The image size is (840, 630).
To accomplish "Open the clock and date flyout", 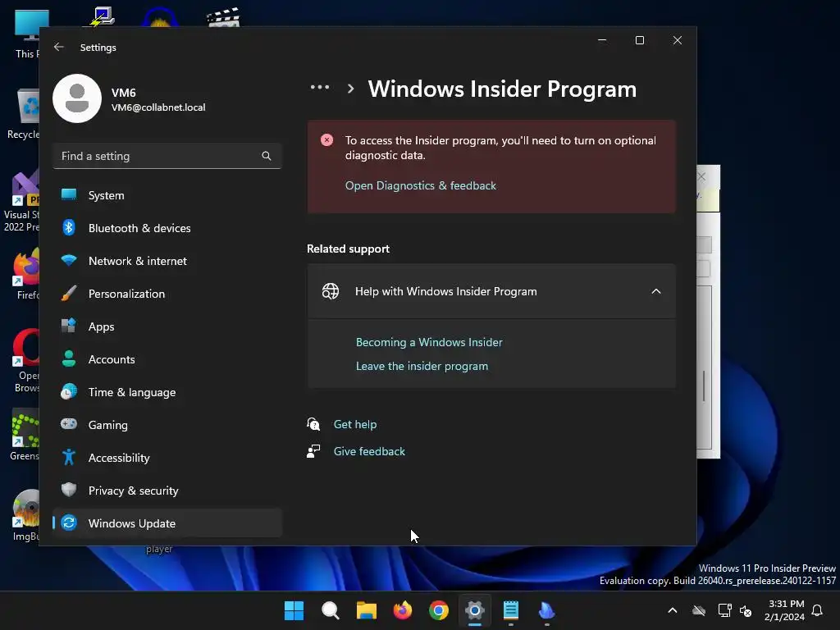I will (784, 610).
